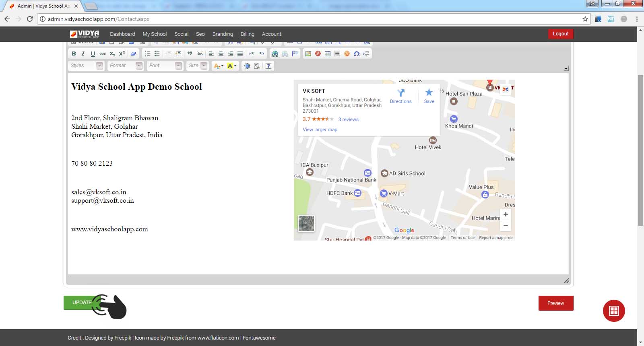Open the Chrome three-dot menu
The height and width of the screenshot is (346, 644).
pos(637,19)
